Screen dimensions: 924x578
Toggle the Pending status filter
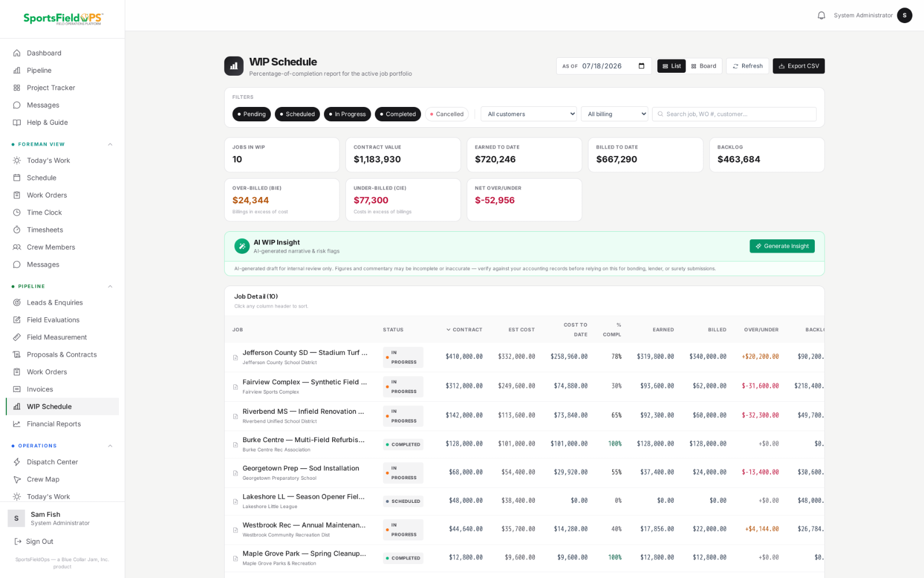pos(252,114)
